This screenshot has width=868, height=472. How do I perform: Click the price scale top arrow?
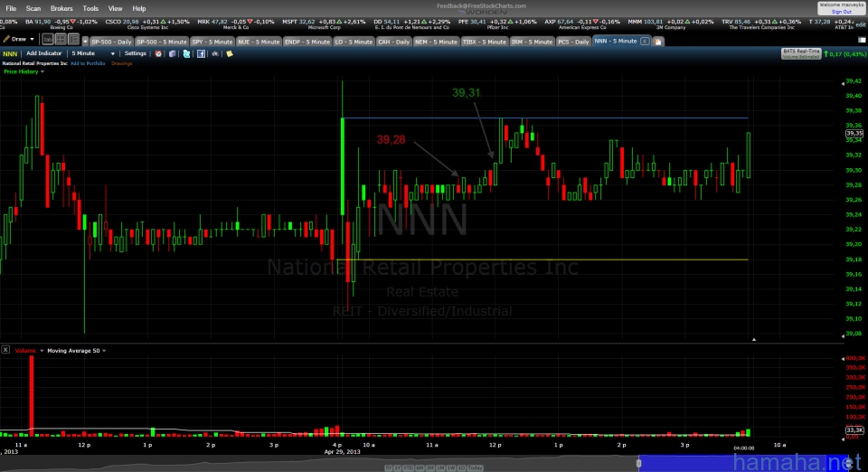(x=843, y=83)
